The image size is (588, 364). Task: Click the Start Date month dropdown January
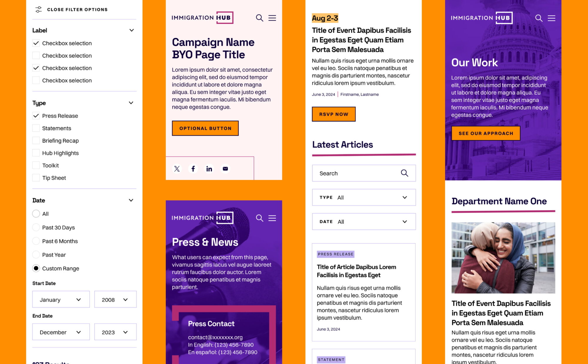61,299
